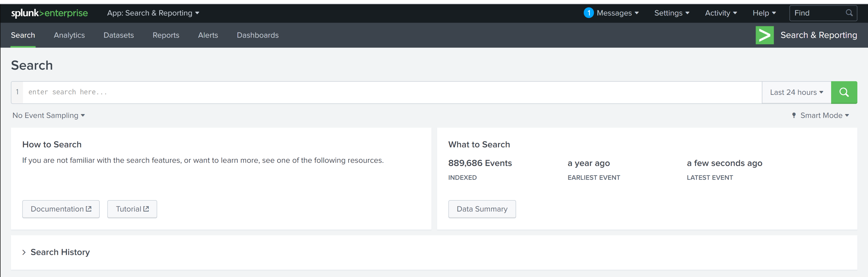868x277 pixels.
Task: Open the Documentation link button
Action: [x=61, y=209]
